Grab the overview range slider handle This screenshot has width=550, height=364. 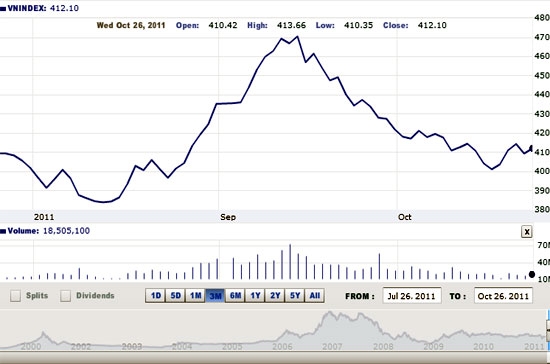point(548,331)
